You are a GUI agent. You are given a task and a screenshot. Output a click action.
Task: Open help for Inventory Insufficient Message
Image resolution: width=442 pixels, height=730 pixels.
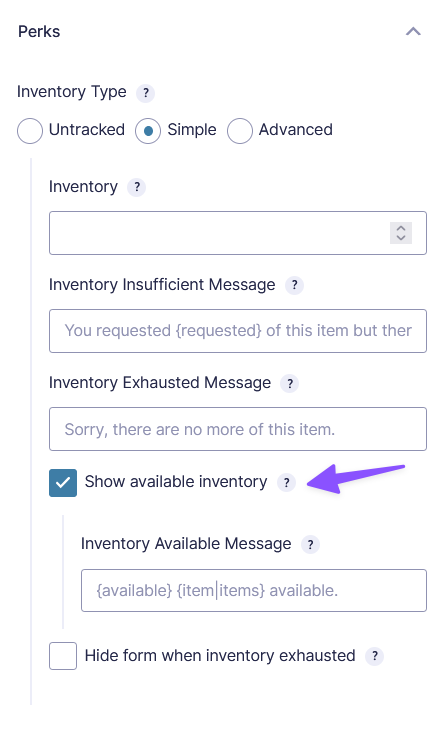click(x=294, y=285)
